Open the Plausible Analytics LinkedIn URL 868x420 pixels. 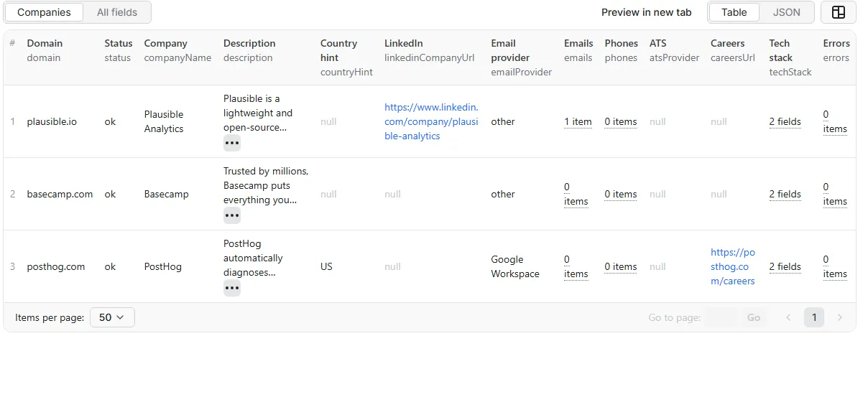click(431, 121)
